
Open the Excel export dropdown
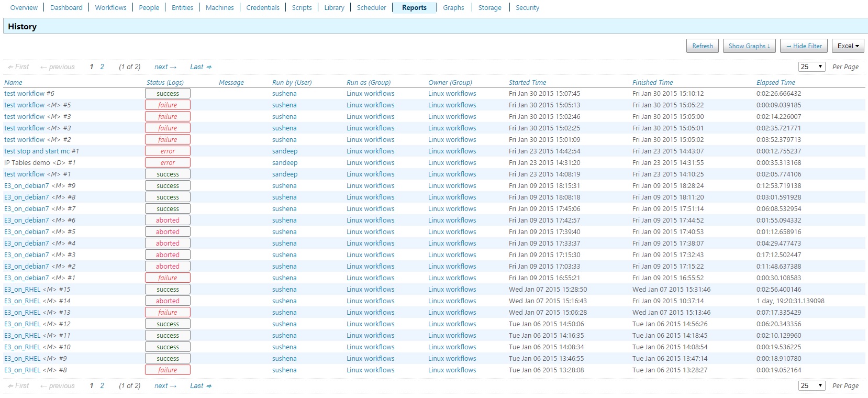click(848, 46)
